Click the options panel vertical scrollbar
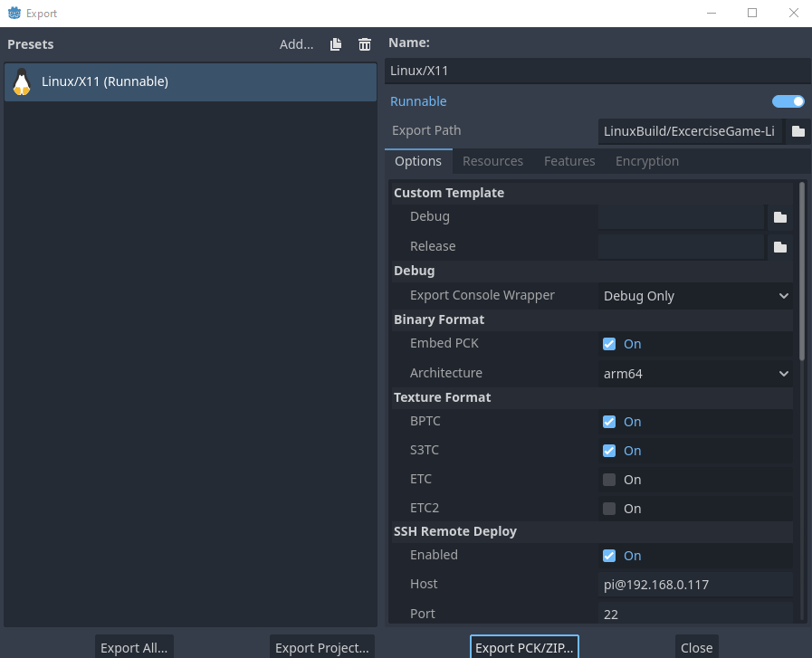812x658 pixels. [x=802, y=272]
